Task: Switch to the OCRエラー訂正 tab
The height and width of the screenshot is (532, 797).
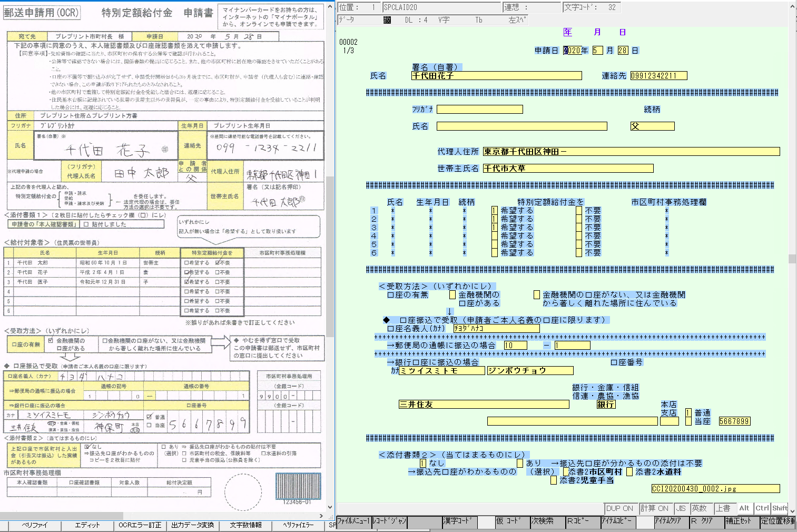Action: coord(140,525)
